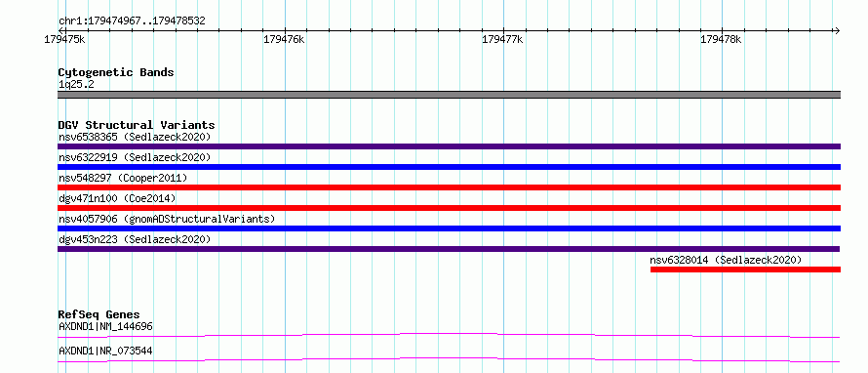Click the nsv4057906 (gnomADStructuralVariants) label

(x=167, y=219)
